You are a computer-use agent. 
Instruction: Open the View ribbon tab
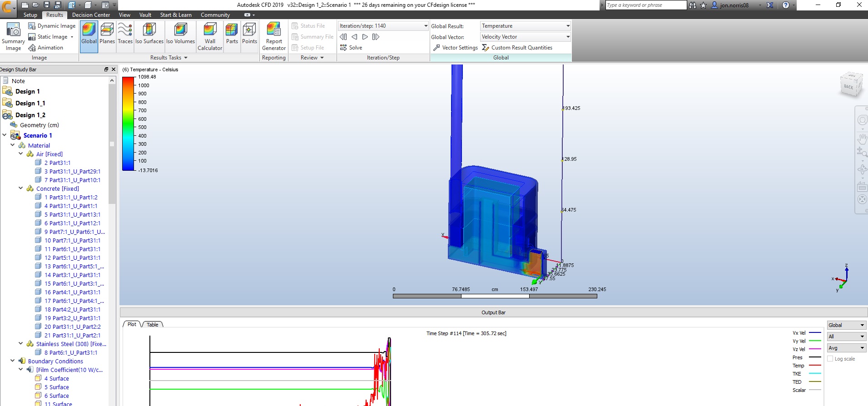point(124,15)
